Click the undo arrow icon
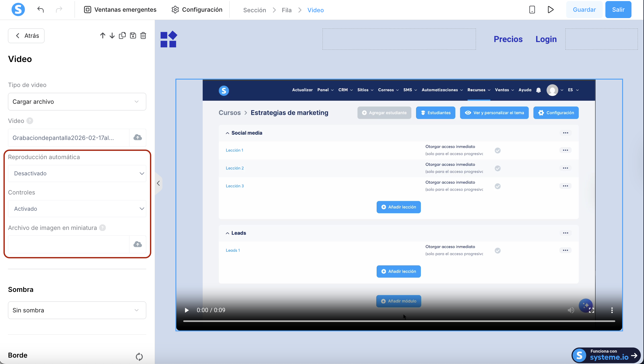Viewport: 644px width, 364px height. click(x=40, y=10)
